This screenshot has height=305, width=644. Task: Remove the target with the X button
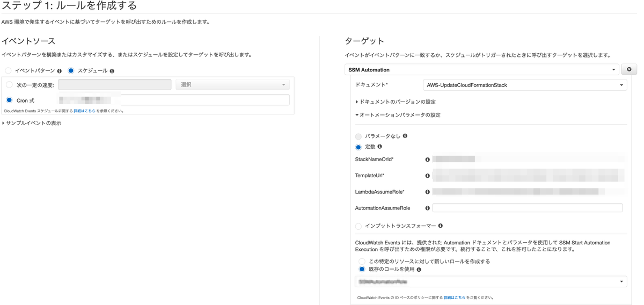pos(629,70)
